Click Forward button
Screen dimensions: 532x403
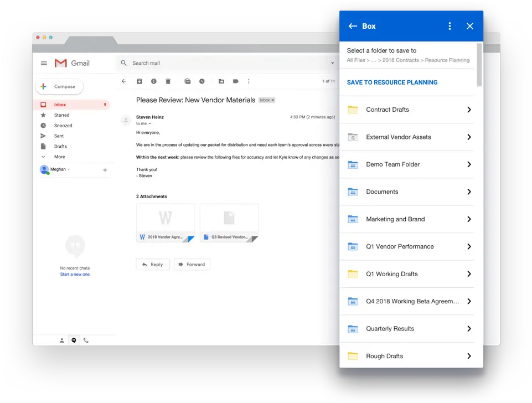tap(192, 265)
